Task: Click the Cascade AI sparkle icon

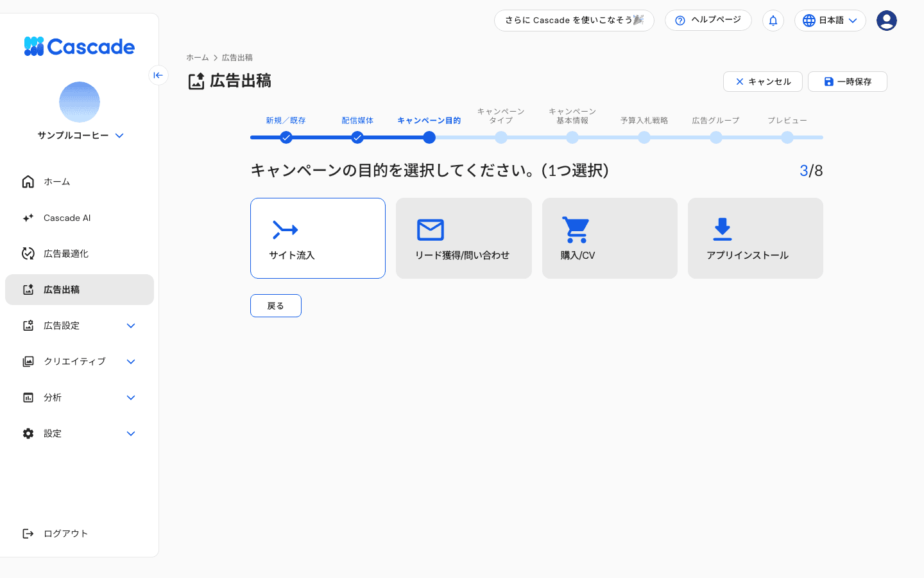Action: coord(28,218)
